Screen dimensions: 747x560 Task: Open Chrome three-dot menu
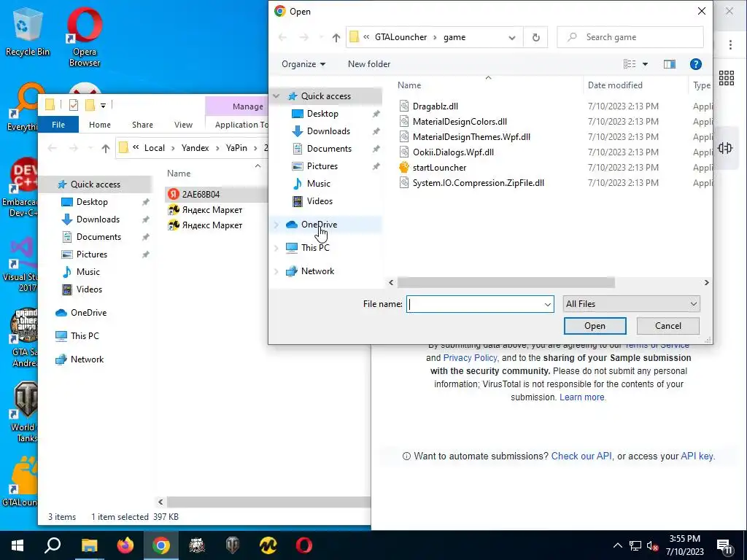(x=730, y=44)
